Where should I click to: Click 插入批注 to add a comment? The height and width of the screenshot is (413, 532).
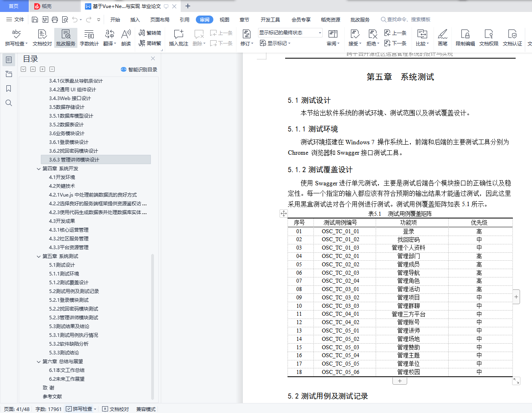178,38
